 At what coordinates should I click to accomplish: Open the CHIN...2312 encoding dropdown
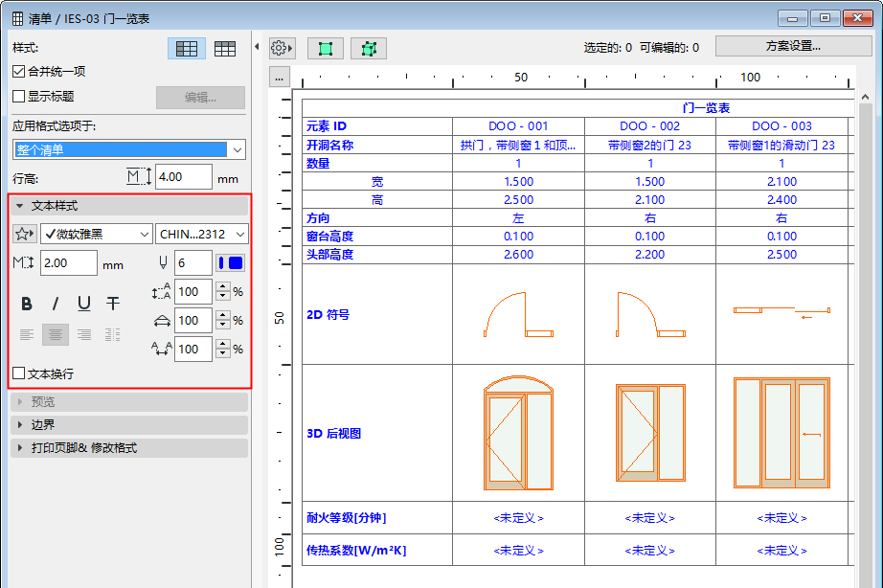coord(202,234)
